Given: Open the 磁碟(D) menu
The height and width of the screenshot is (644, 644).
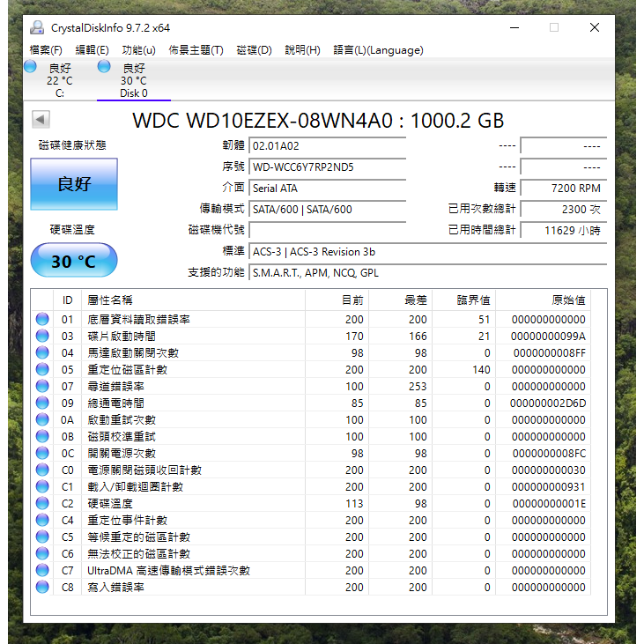Looking at the screenshot, I should 255,50.
